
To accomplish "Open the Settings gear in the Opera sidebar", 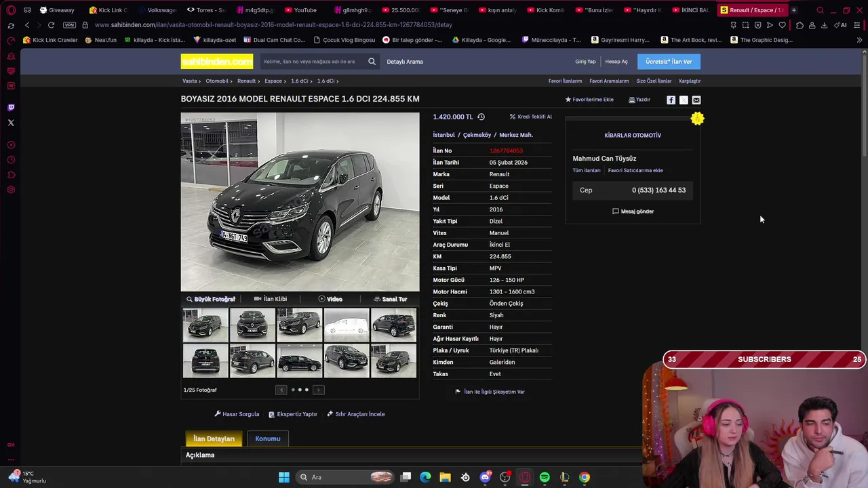I will (x=11, y=190).
